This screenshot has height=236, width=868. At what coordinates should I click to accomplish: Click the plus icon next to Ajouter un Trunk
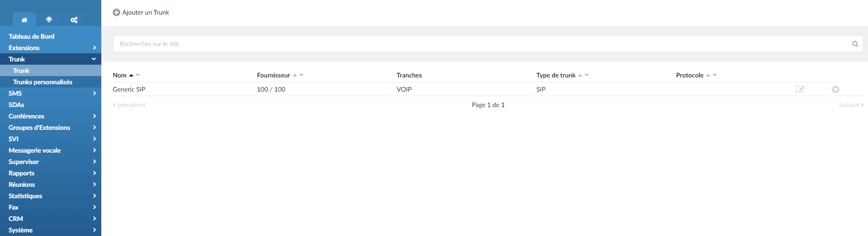tap(116, 12)
